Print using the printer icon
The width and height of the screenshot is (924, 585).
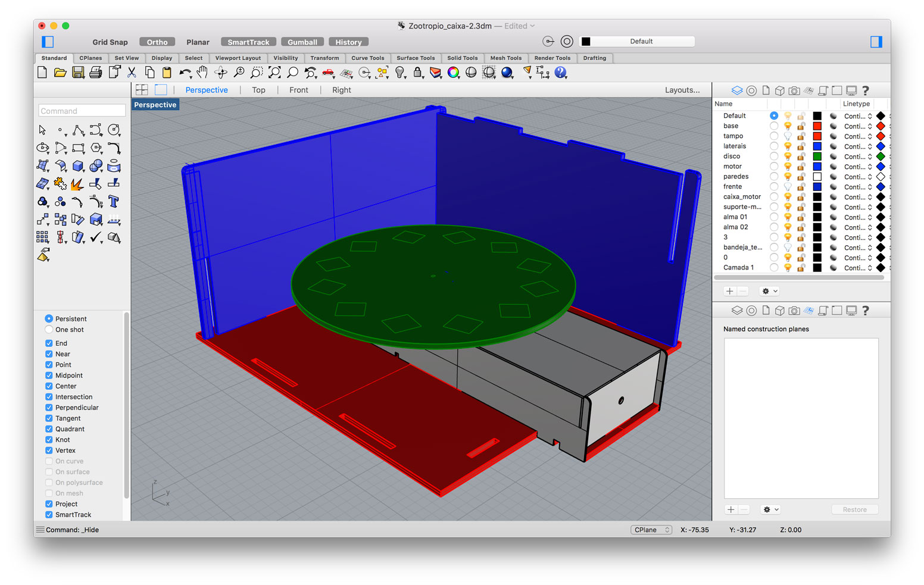coord(95,73)
